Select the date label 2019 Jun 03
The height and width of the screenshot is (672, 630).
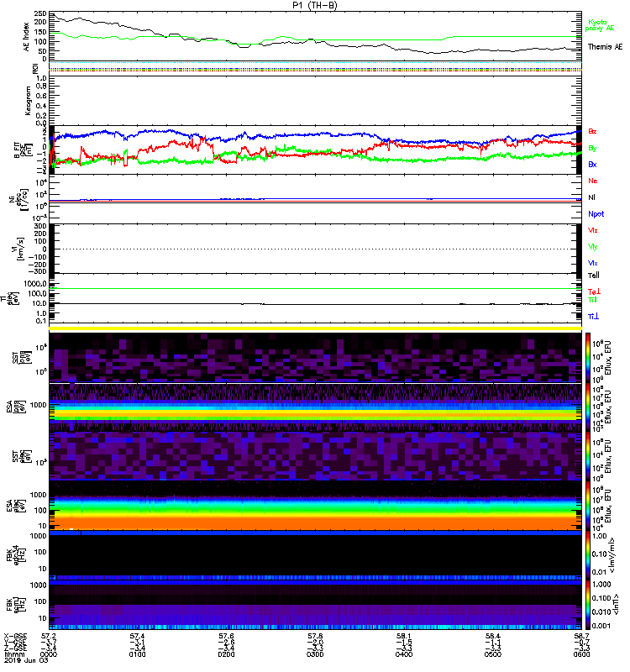[x=26, y=660]
